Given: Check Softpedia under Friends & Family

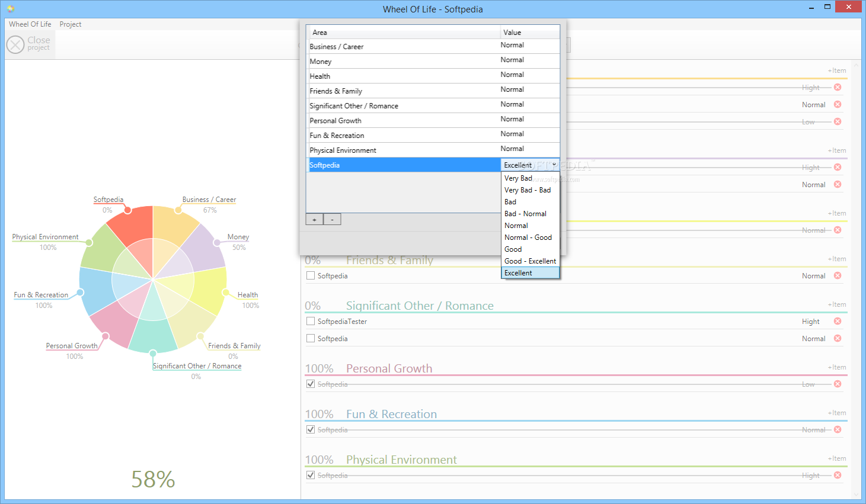Looking at the screenshot, I should [311, 275].
